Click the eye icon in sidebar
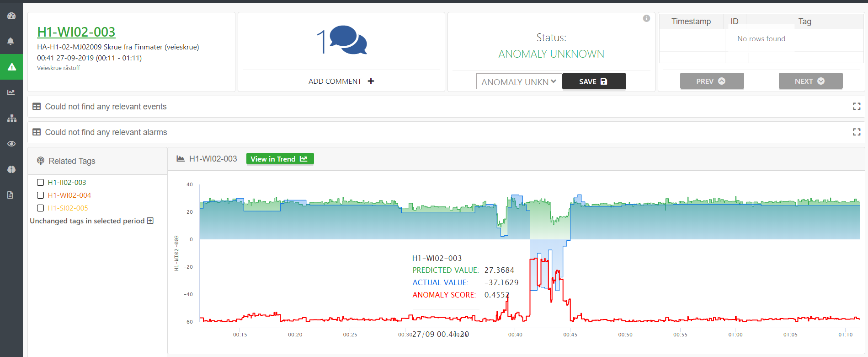 click(11, 144)
